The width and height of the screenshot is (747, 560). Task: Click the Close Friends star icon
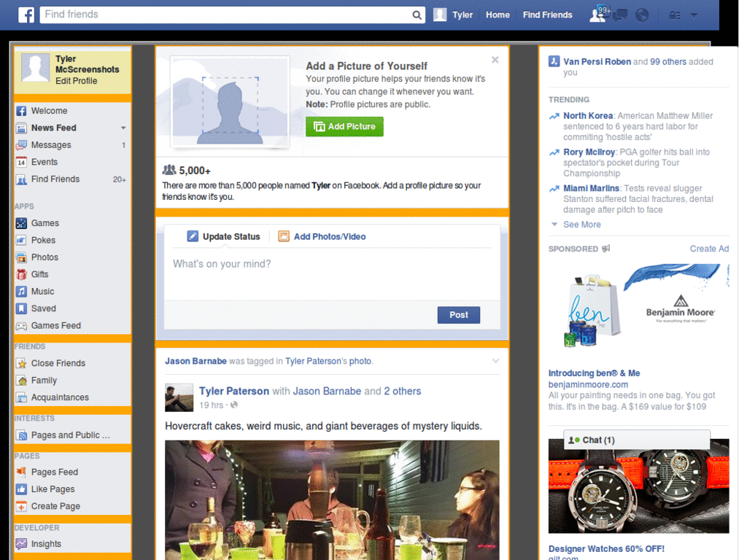21,363
